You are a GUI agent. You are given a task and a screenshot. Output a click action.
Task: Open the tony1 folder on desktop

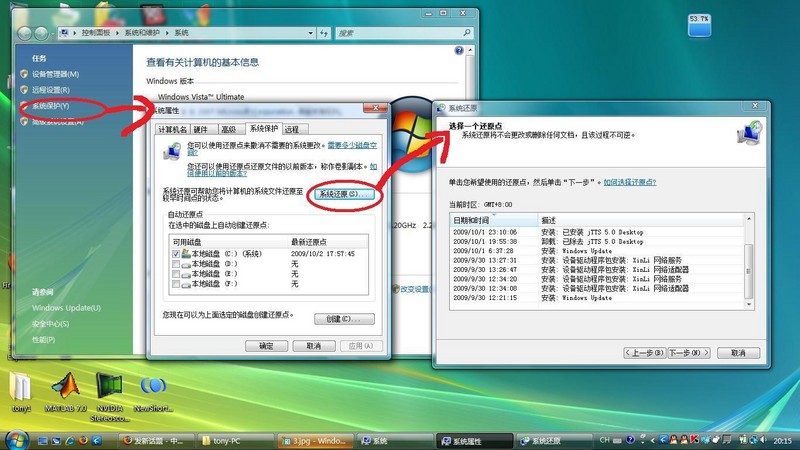(21, 393)
